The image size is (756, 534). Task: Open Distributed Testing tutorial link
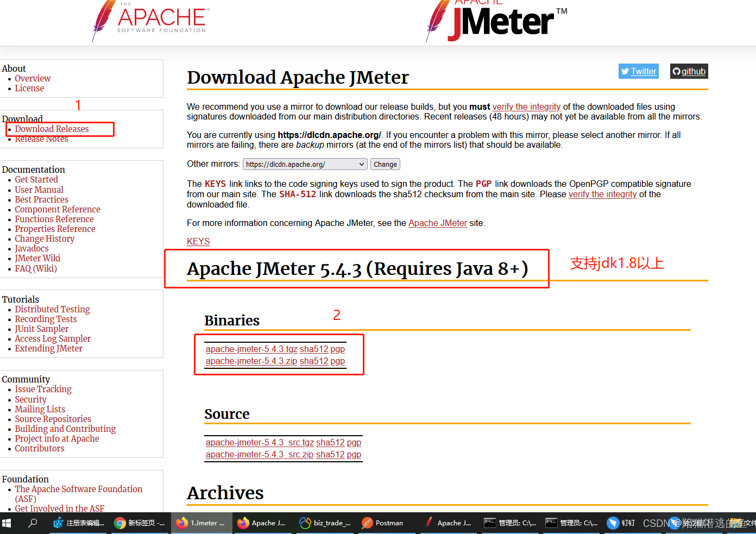[52, 309]
